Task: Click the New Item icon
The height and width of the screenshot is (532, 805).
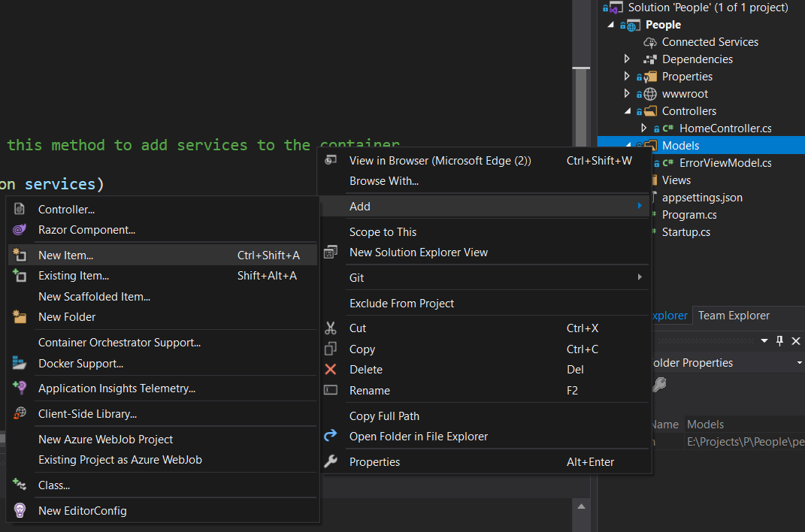Action: [20, 255]
